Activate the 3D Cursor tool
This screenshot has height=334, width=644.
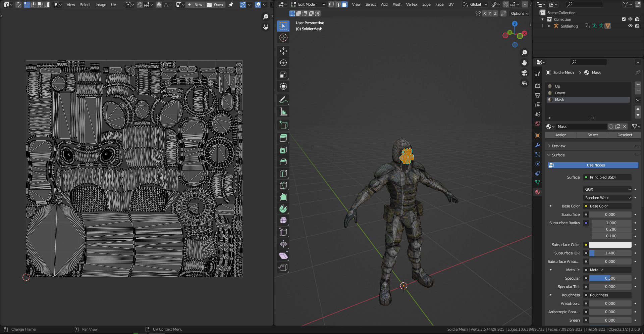(283, 38)
